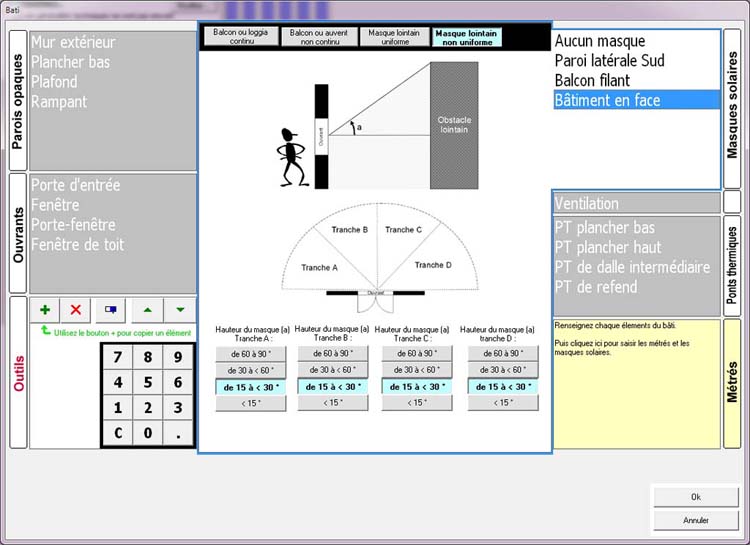Select 'de 30 à < 60°' for Tranche C
The height and width of the screenshot is (545, 750).
pos(417,370)
